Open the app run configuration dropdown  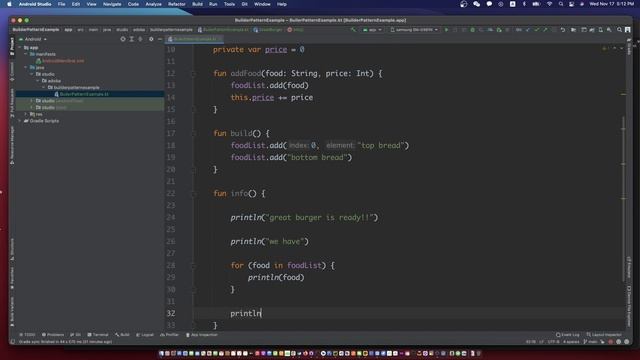[372, 30]
